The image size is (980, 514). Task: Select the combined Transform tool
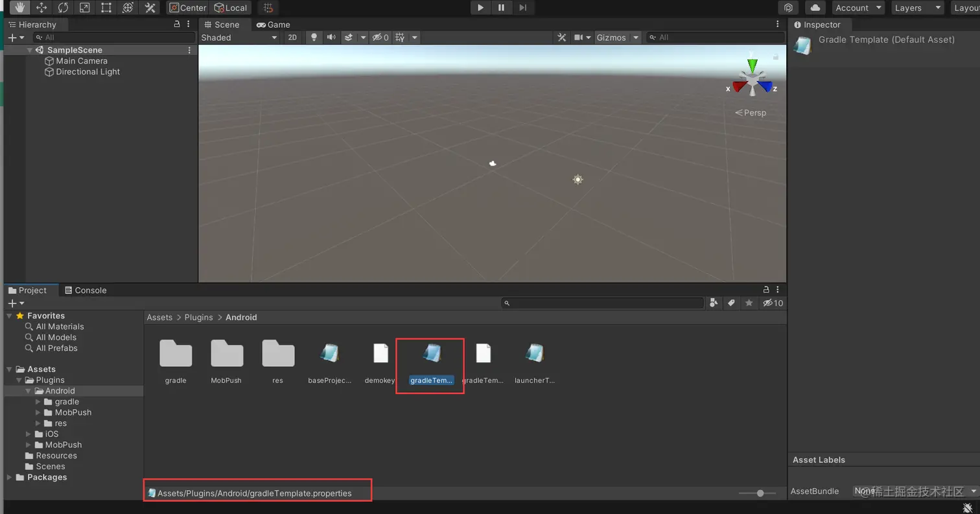128,8
